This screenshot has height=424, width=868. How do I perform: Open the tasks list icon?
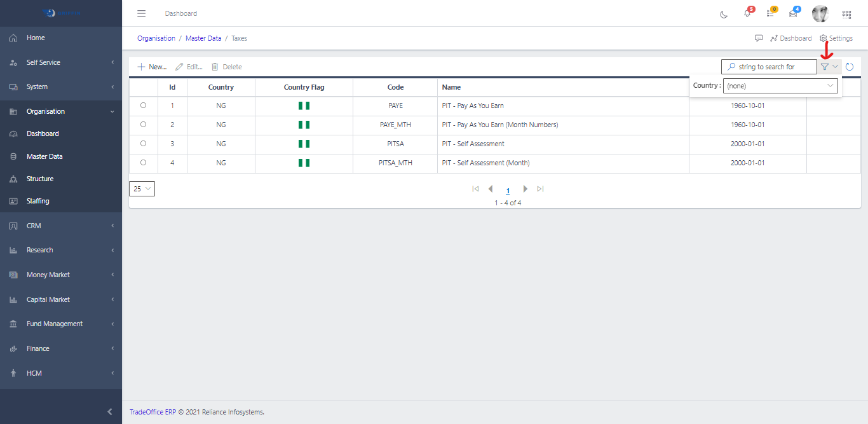770,13
